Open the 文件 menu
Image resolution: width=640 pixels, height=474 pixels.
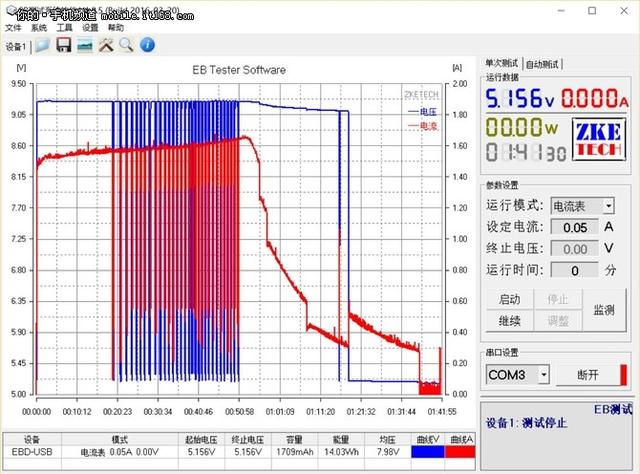[x=13, y=28]
